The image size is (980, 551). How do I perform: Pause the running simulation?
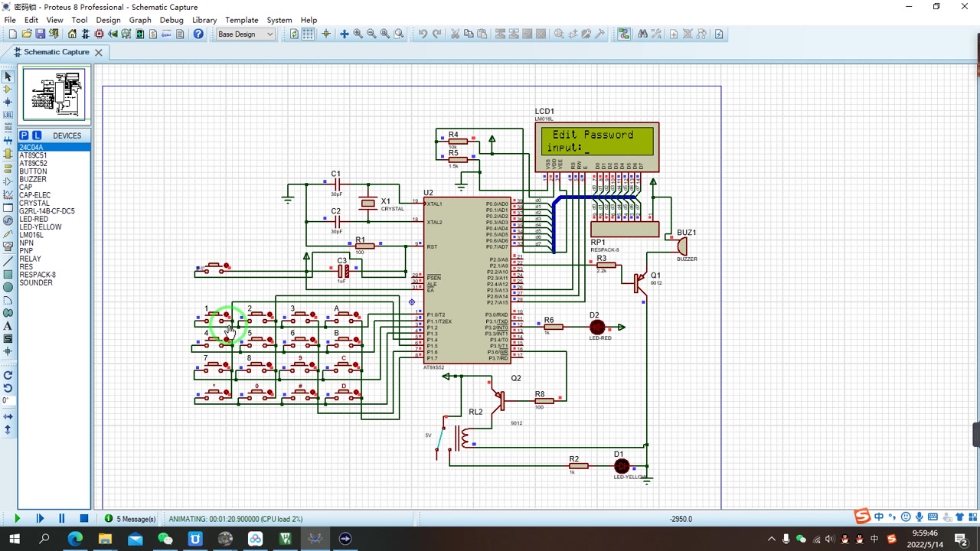pos(62,519)
